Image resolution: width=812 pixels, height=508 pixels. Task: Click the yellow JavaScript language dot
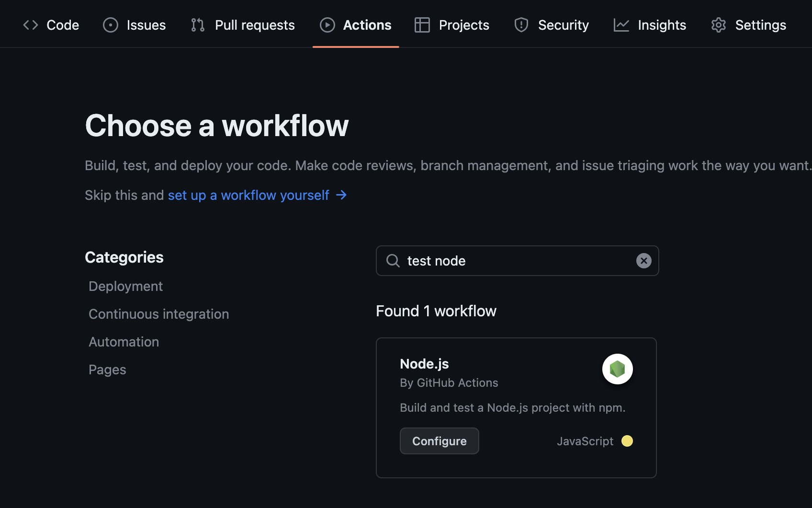tap(627, 441)
